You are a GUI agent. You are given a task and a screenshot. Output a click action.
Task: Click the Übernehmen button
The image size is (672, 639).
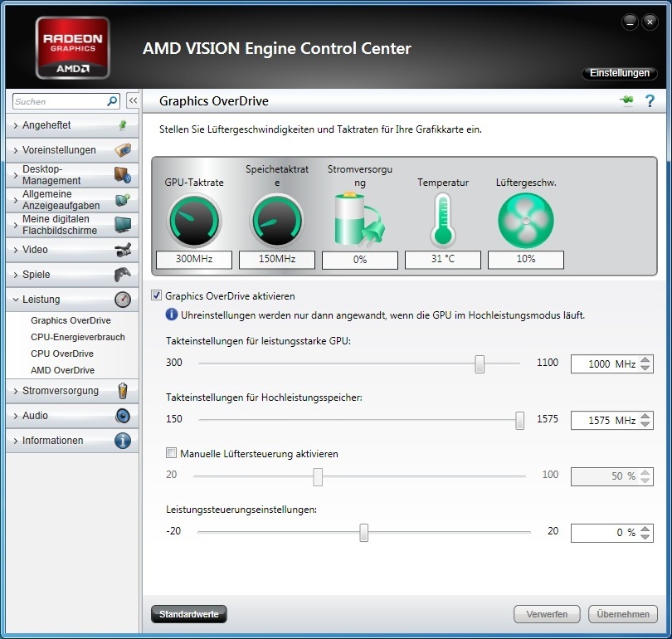click(623, 614)
